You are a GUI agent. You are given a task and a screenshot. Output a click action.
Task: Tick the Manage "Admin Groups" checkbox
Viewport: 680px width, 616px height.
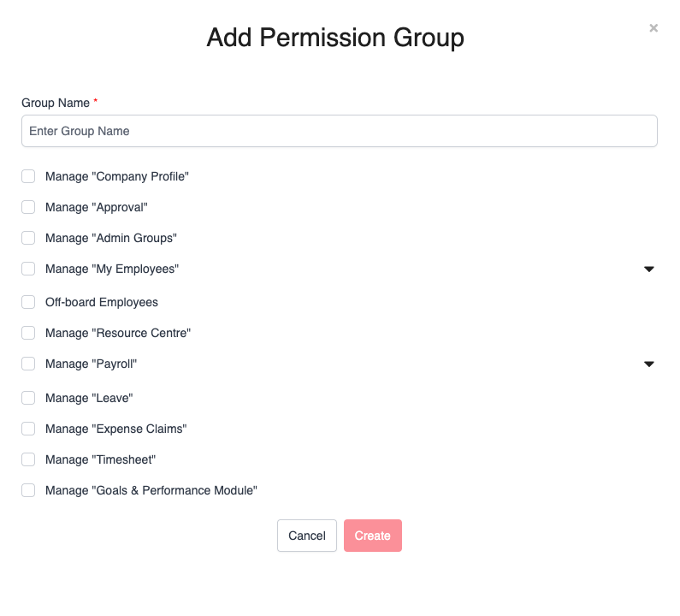coord(28,238)
